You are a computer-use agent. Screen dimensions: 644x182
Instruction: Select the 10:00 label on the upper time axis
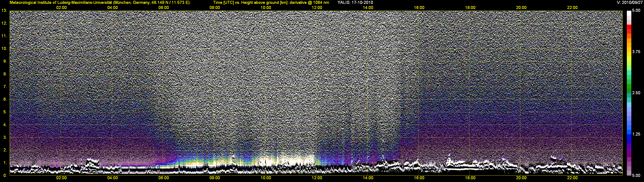click(266, 8)
